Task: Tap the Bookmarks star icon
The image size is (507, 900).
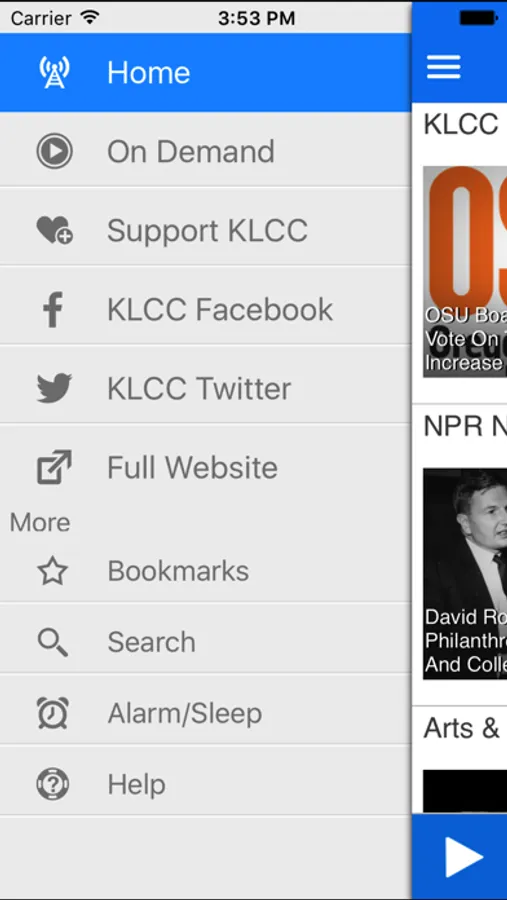Action: click(53, 571)
